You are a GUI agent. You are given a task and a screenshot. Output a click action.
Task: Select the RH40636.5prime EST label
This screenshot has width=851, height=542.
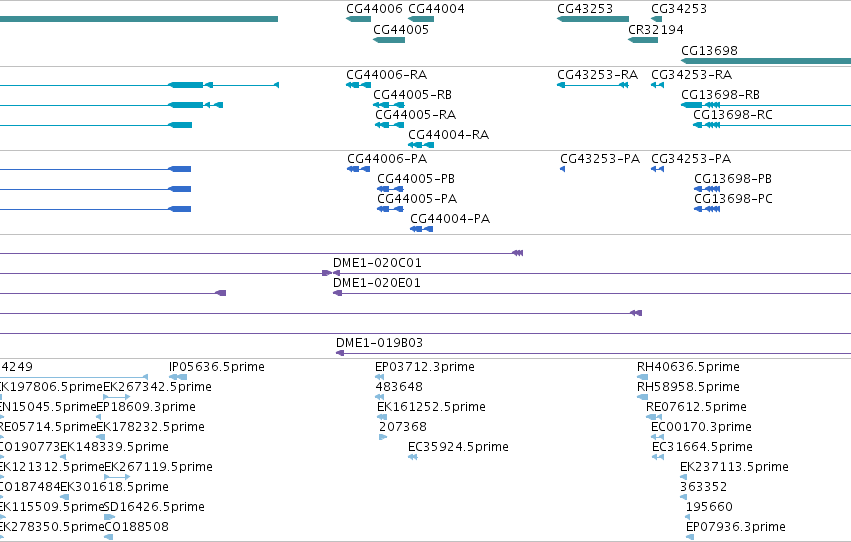coord(688,367)
